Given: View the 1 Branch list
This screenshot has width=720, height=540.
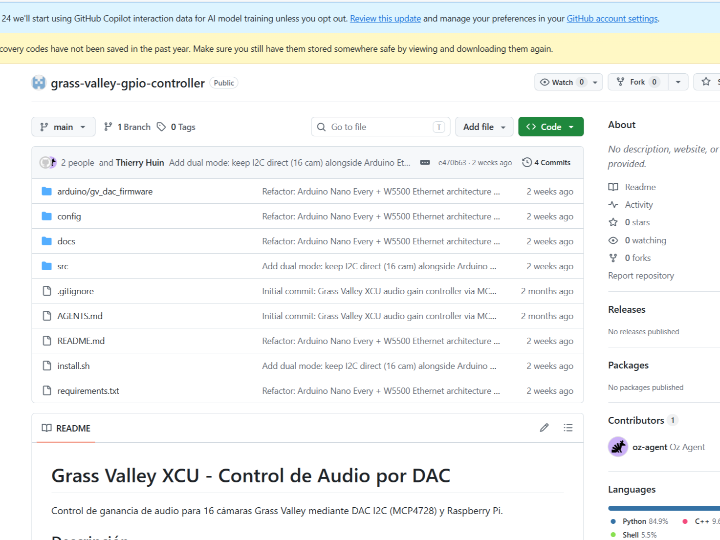Looking at the screenshot, I should click(x=126, y=127).
